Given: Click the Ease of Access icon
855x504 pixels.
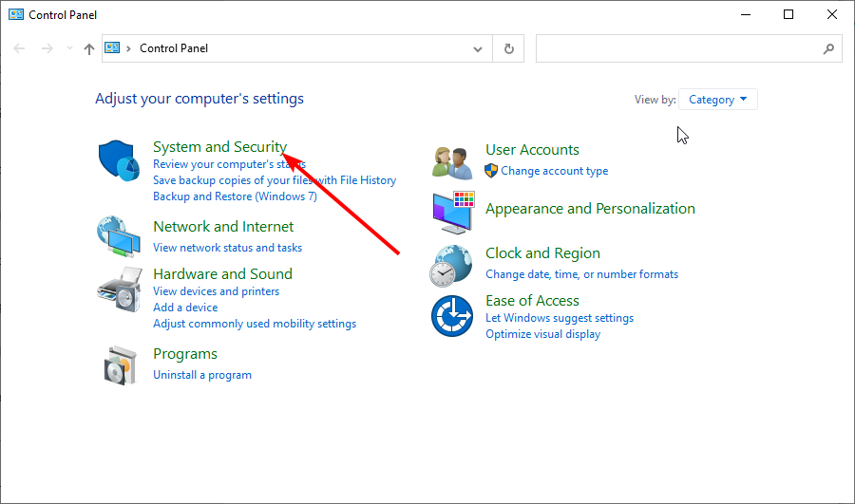Looking at the screenshot, I should point(452,316).
